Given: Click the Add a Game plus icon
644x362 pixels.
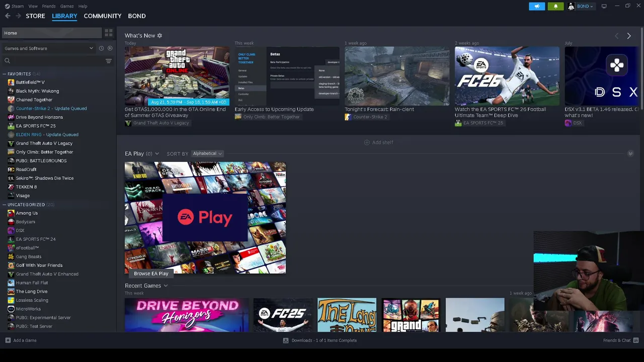Looking at the screenshot, I should click(8, 340).
